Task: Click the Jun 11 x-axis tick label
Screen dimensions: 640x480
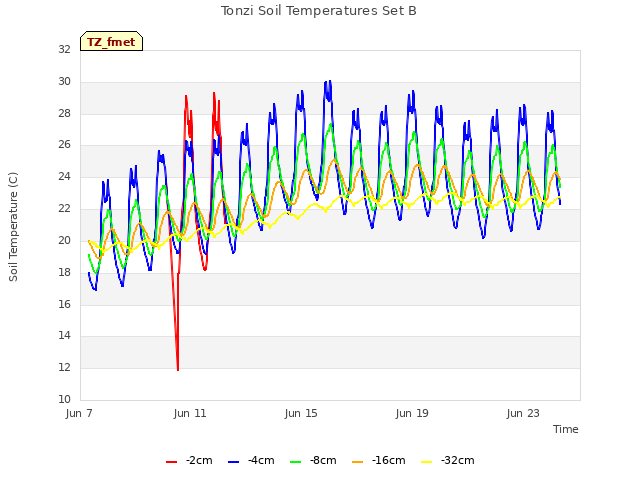Action: (190, 413)
